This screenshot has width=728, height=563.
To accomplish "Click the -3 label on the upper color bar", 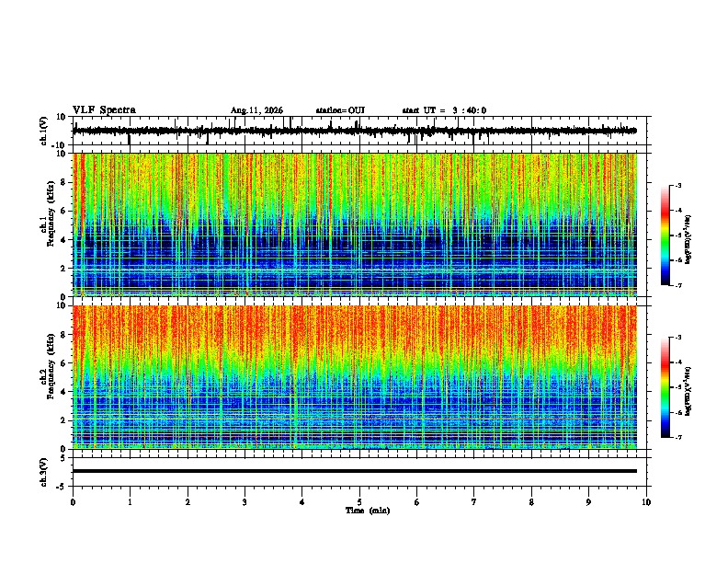I will click(677, 186).
